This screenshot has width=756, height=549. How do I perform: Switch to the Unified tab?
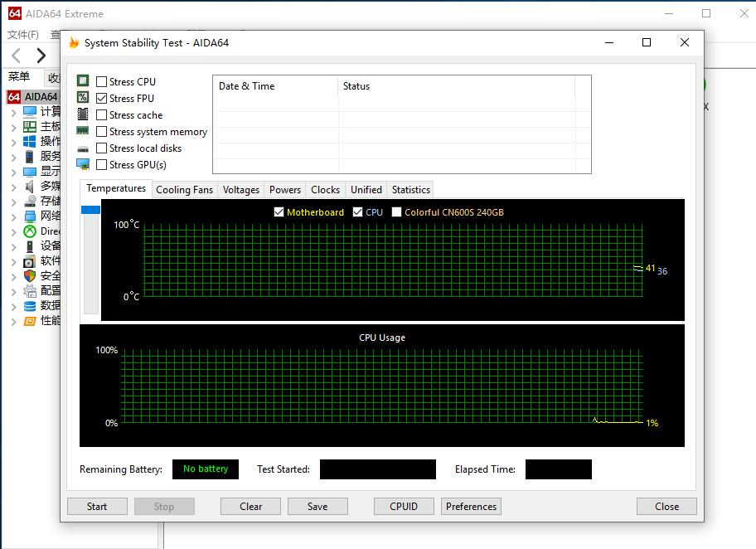click(366, 190)
